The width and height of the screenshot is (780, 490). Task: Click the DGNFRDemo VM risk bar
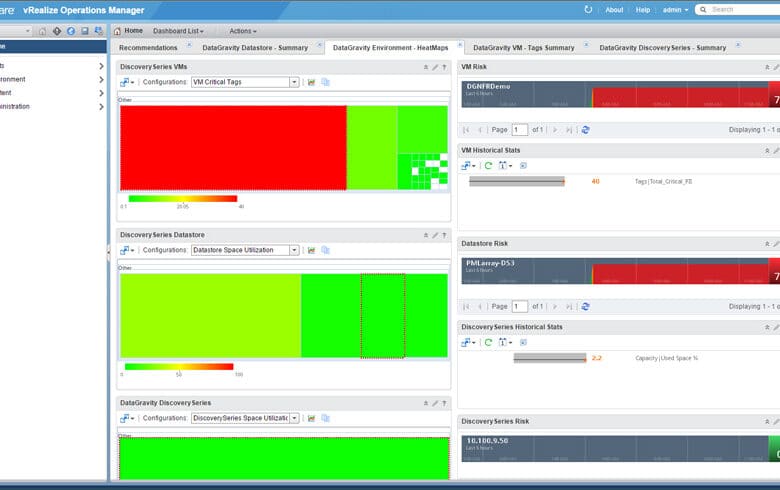point(620,94)
